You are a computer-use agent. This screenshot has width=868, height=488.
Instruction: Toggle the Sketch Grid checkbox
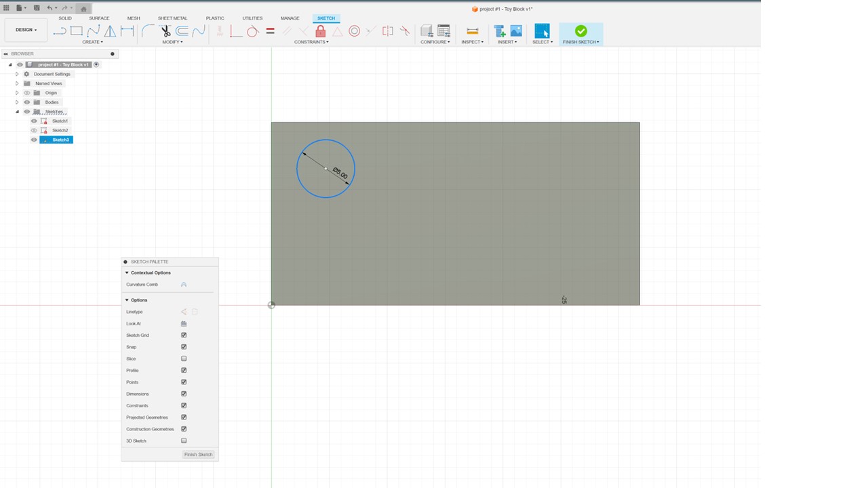coord(184,335)
